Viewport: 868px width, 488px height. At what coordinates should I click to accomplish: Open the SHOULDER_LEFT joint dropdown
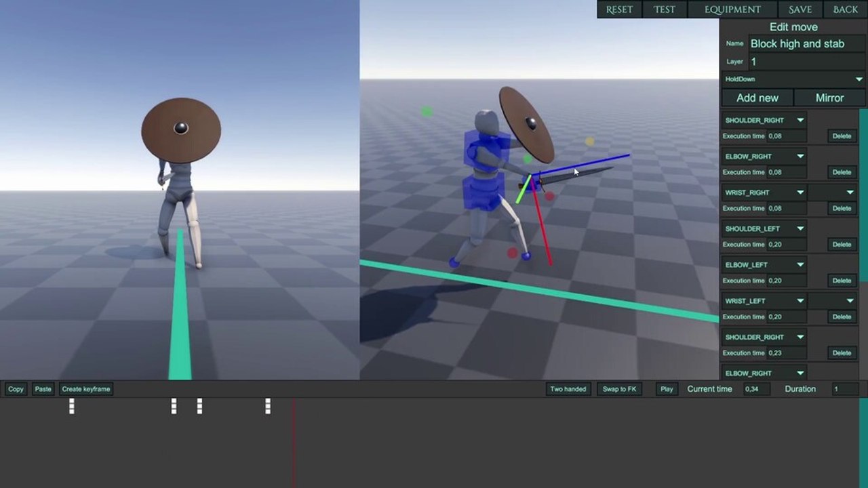[764, 228]
